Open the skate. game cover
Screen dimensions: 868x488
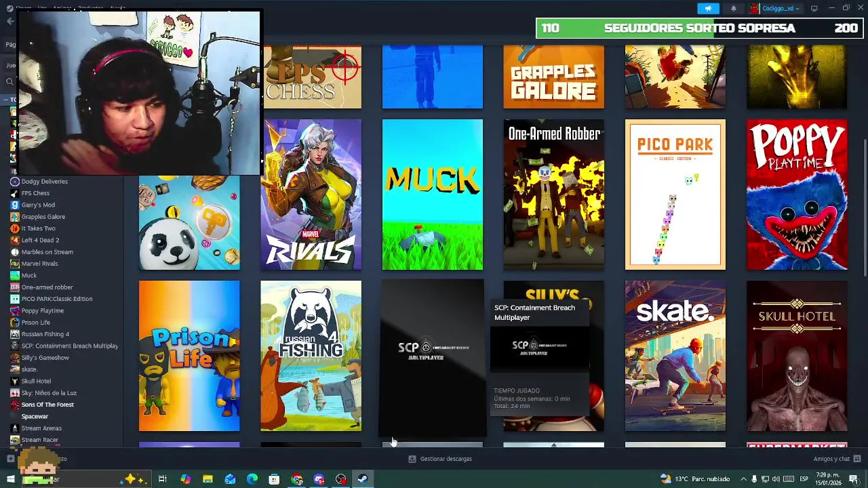point(675,356)
